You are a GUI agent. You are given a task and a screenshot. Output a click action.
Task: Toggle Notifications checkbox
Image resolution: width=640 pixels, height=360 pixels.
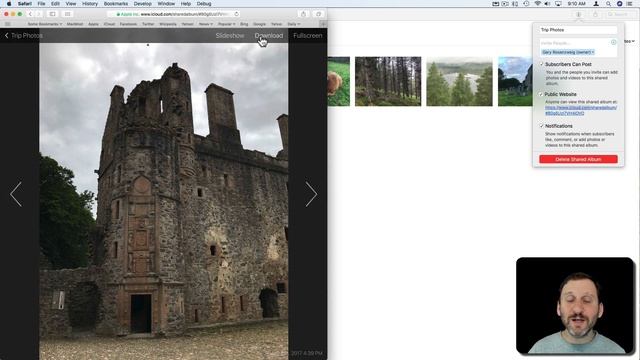542,126
